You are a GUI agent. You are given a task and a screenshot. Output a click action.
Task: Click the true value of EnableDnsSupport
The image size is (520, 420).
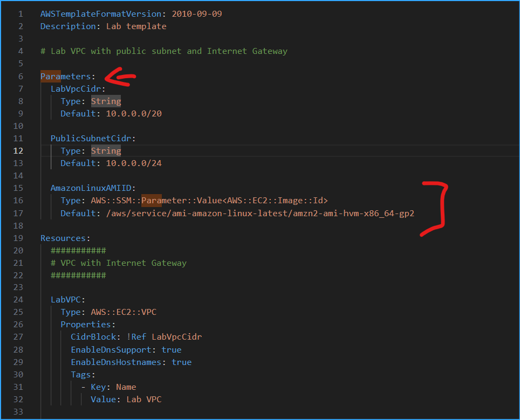click(172, 349)
